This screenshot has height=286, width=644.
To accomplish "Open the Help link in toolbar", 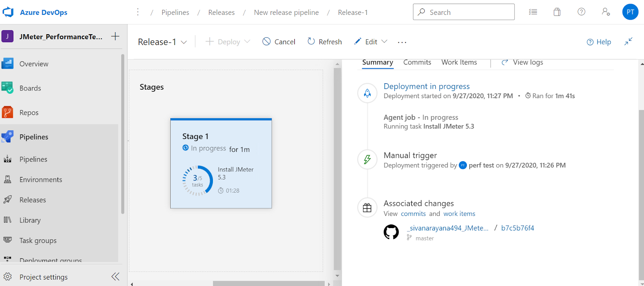I will (x=599, y=42).
